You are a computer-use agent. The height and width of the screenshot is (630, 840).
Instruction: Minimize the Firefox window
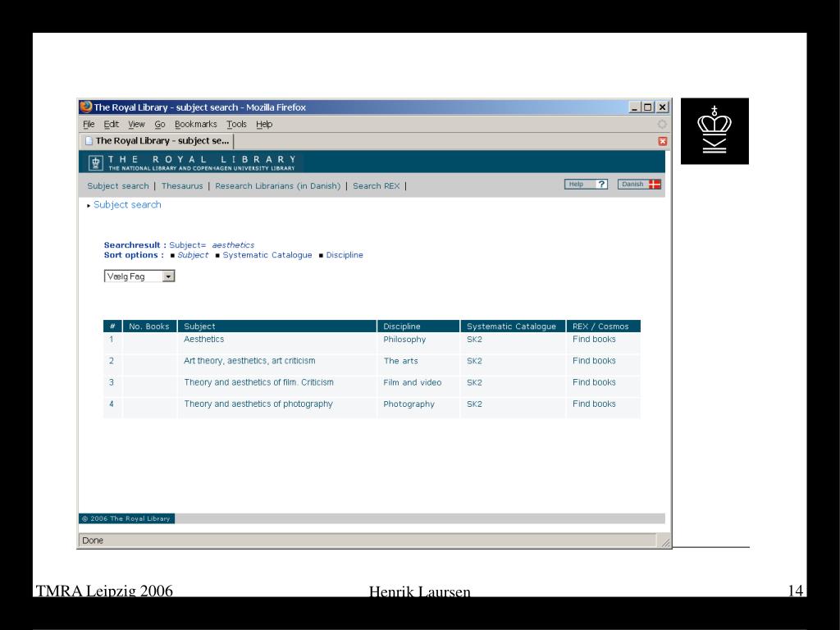click(635, 107)
